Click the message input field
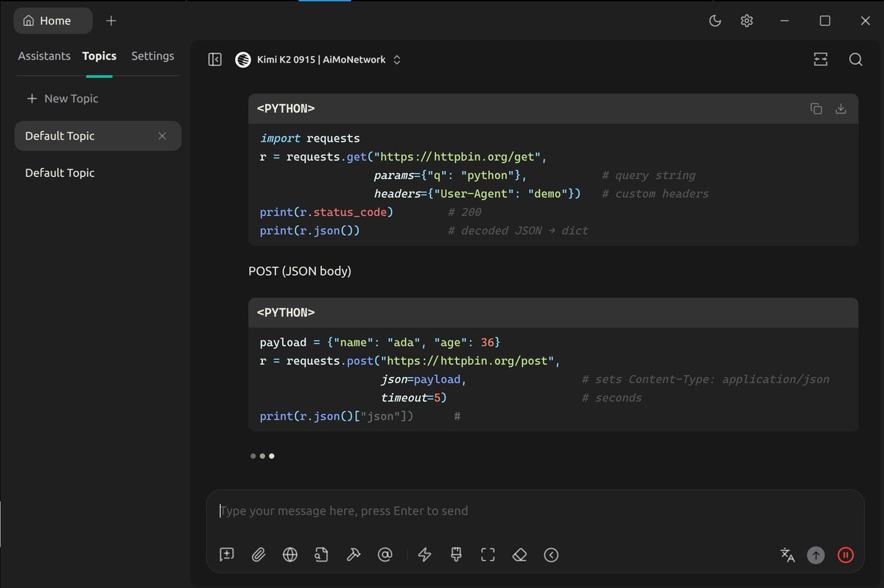Image resolution: width=884 pixels, height=588 pixels. [x=535, y=511]
